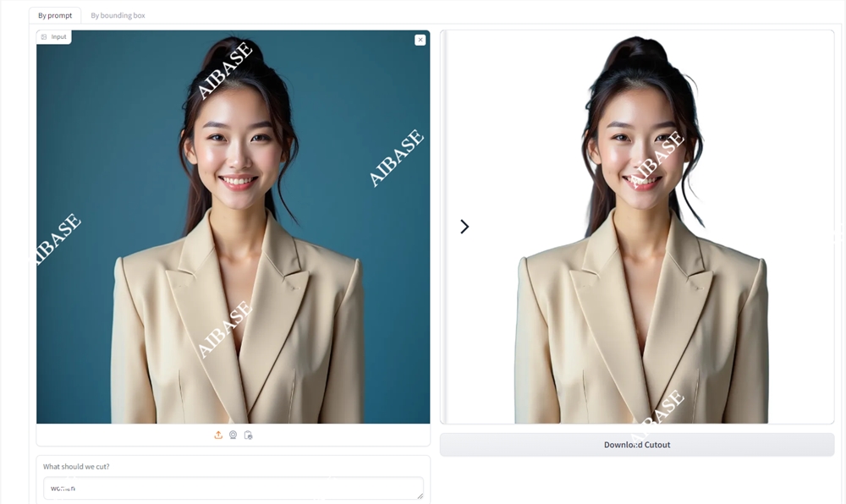
Task: Click the upload image icon below input
Action: point(218,435)
